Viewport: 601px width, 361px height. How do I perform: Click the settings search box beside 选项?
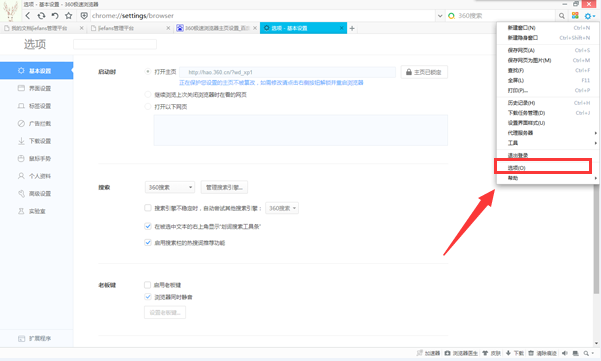[x=115, y=44]
